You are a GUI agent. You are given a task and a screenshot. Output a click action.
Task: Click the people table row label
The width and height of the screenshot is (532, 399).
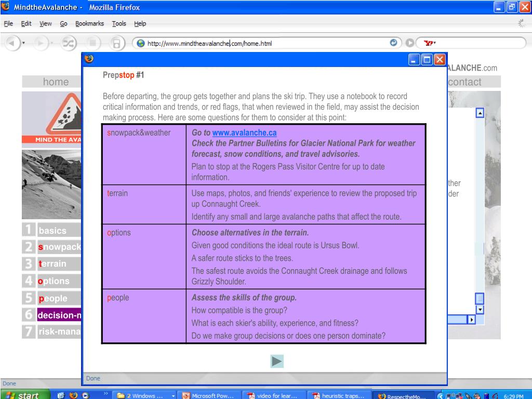118,298
